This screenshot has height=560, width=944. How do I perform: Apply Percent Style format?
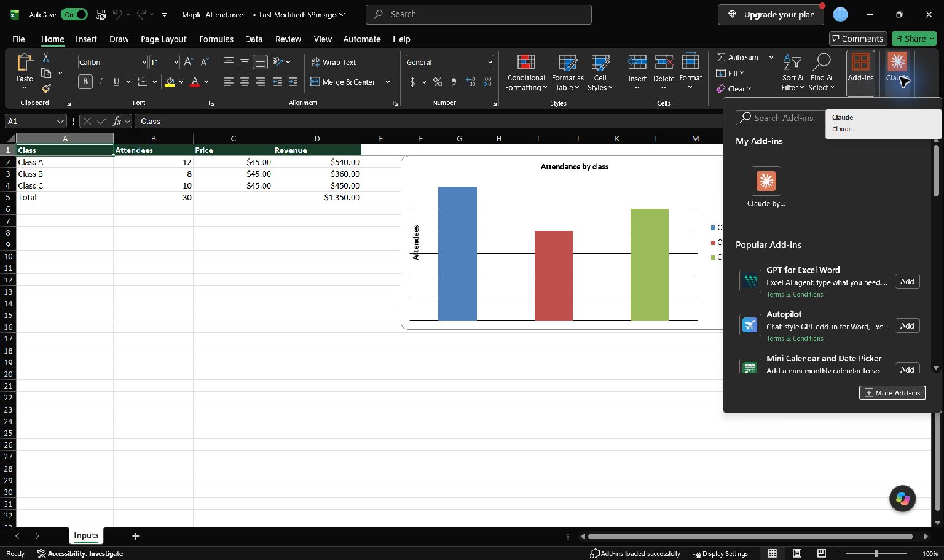point(438,82)
